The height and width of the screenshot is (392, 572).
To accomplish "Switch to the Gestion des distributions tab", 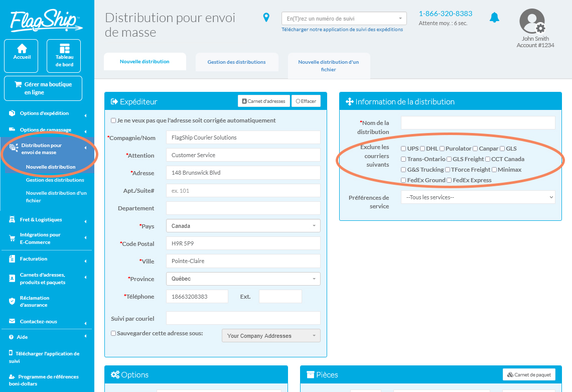I will [x=237, y=62].
